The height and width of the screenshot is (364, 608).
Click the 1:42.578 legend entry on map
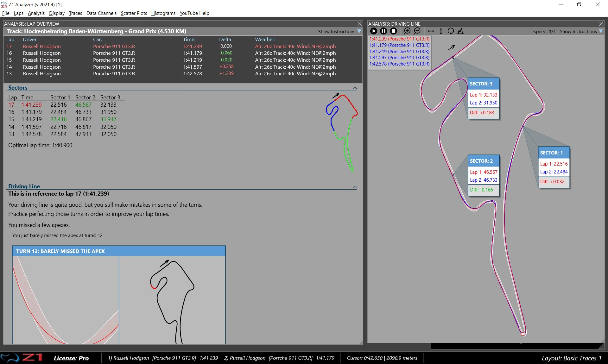pos(399,64)
